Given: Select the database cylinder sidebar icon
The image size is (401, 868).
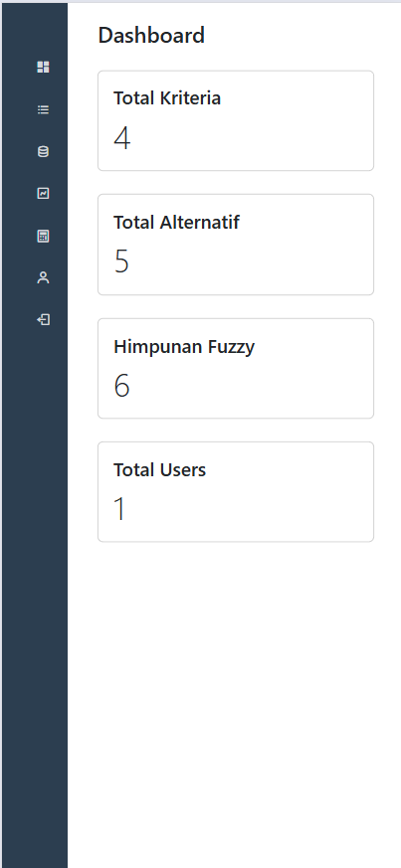Looking at the screenshot, I should [43, 152].
